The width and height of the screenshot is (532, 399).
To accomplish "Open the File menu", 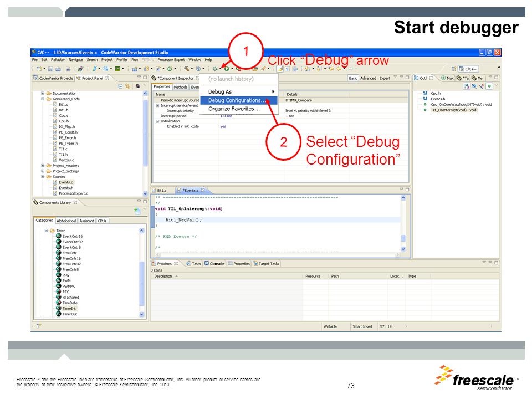I will (x=35, y=60).
